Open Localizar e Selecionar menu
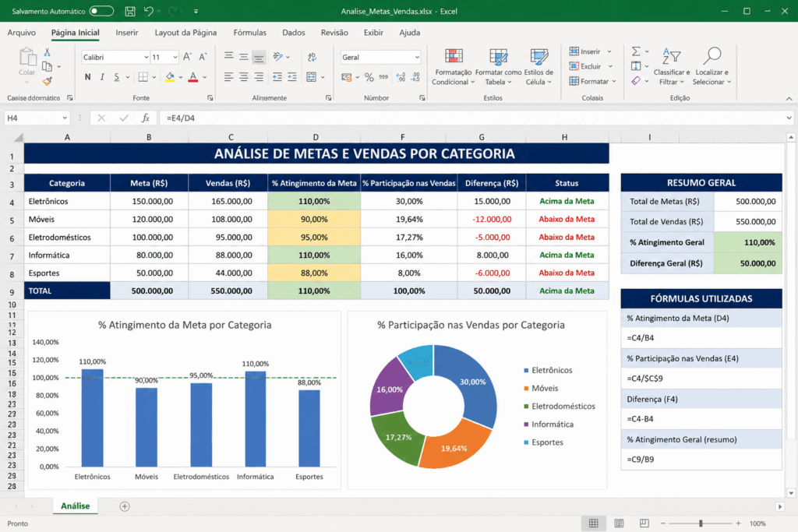798x532 pixels. (x=712, y=67)
